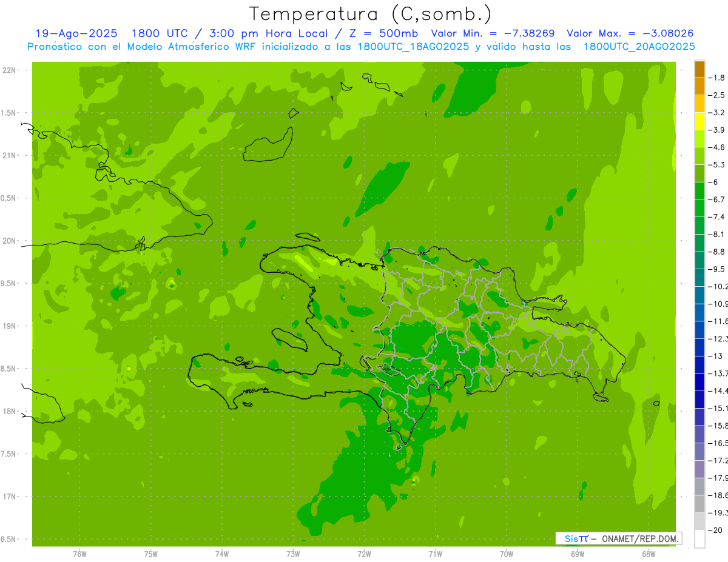Click the 71W longitude axis label
The width and height of the screenshot is (728, 562).
[435, 554]
